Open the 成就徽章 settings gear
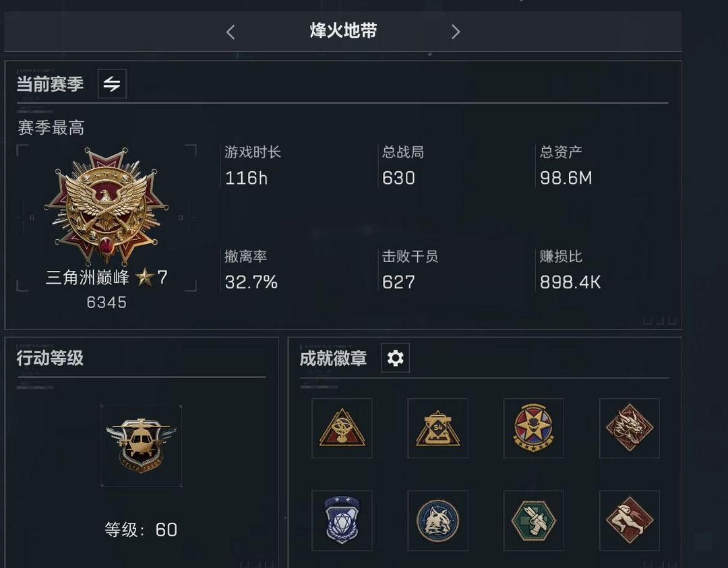 point(395,358)
